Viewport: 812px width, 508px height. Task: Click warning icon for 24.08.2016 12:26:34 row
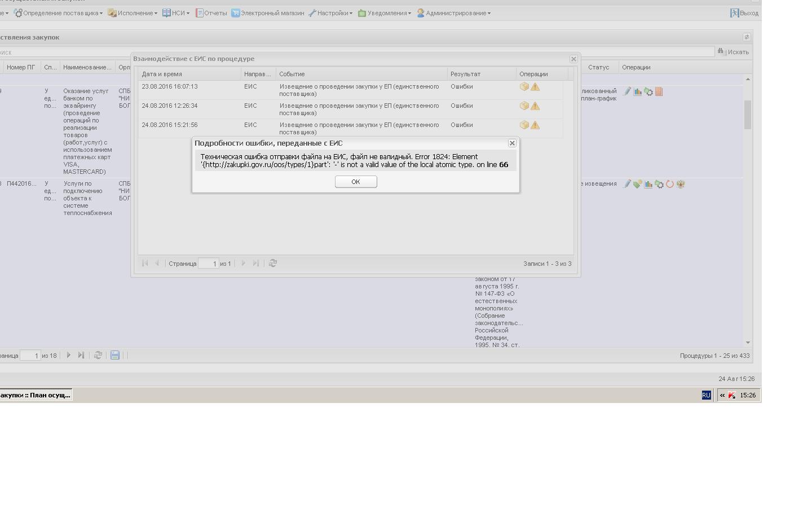[535, 106]
